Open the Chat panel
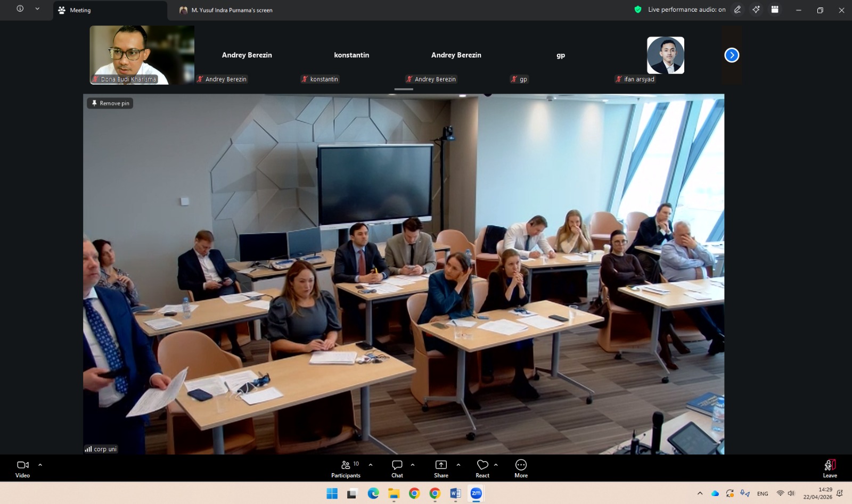The image size is (852, 504). click(397, 468)
